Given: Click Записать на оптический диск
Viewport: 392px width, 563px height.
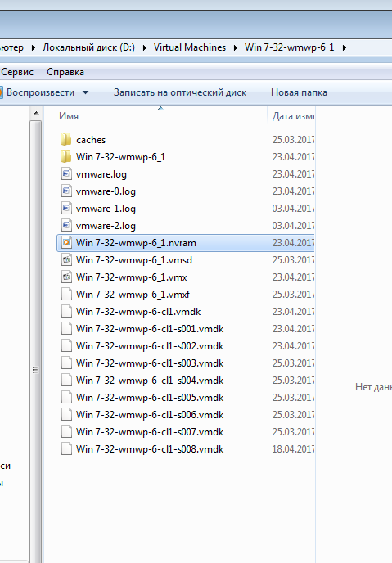Looking at the screenshot, I should coord(180,92).
